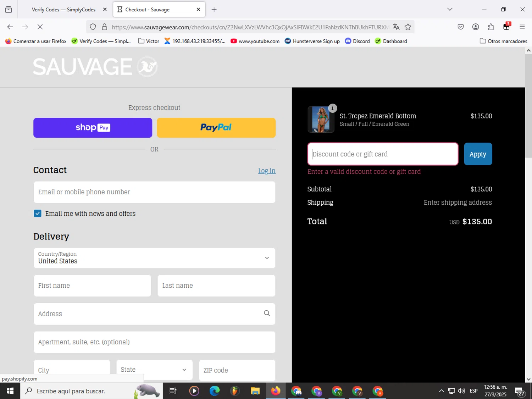
Task: Focus the Address field
Action: (x=154, y=314)
